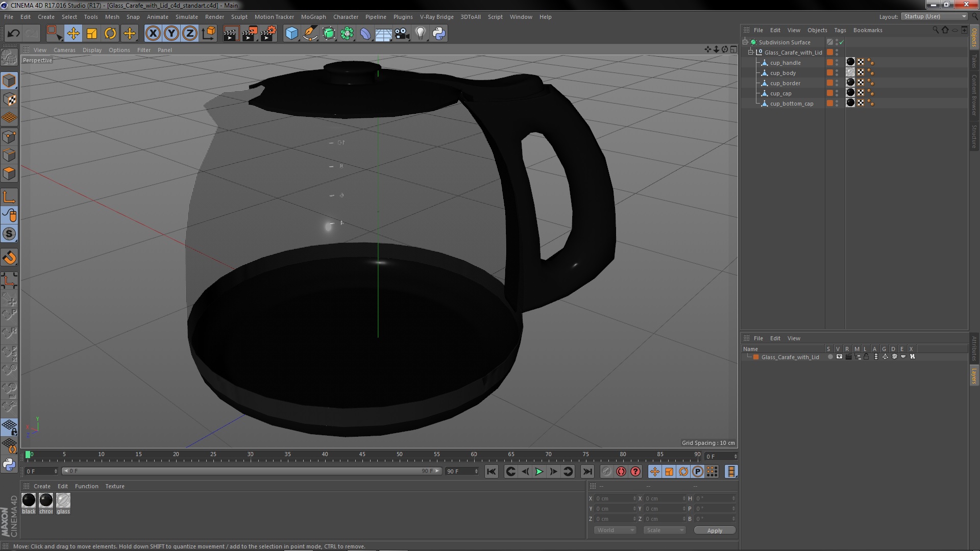Image resolution: width=980 pixels, height=551 pixels.
Task: Go to end of animation
Action: click(x=587, y=471)
